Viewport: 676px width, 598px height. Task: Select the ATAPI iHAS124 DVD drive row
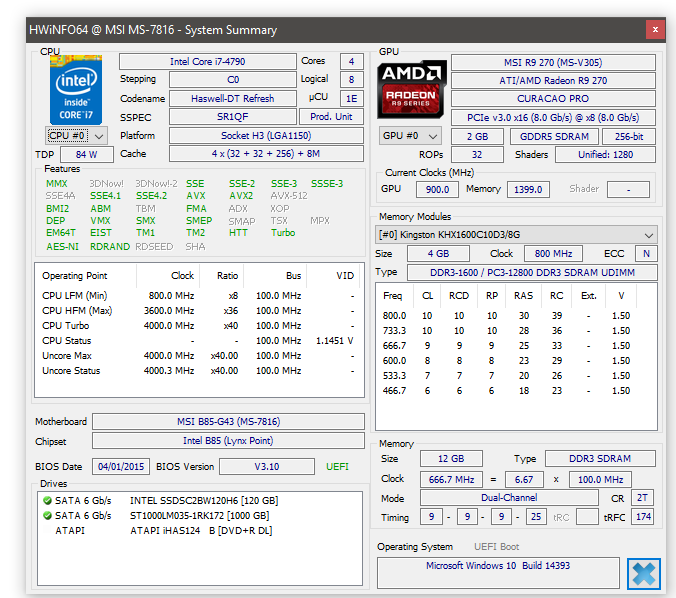(198, 531)
